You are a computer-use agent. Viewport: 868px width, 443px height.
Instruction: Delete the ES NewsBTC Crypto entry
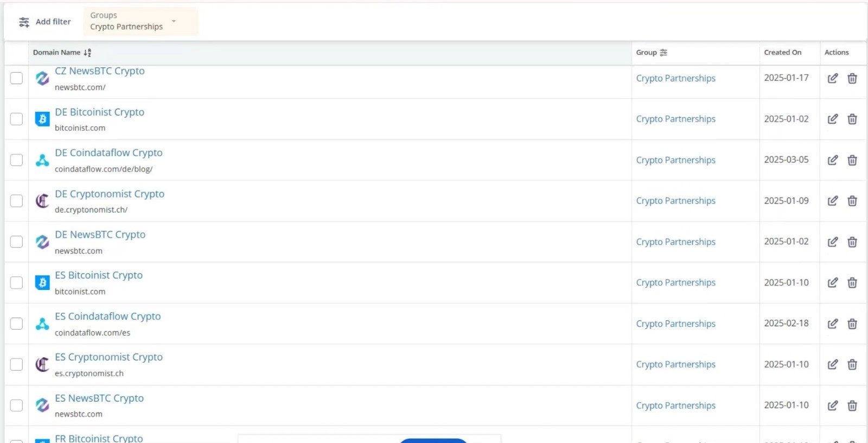(x=852, y=406)
